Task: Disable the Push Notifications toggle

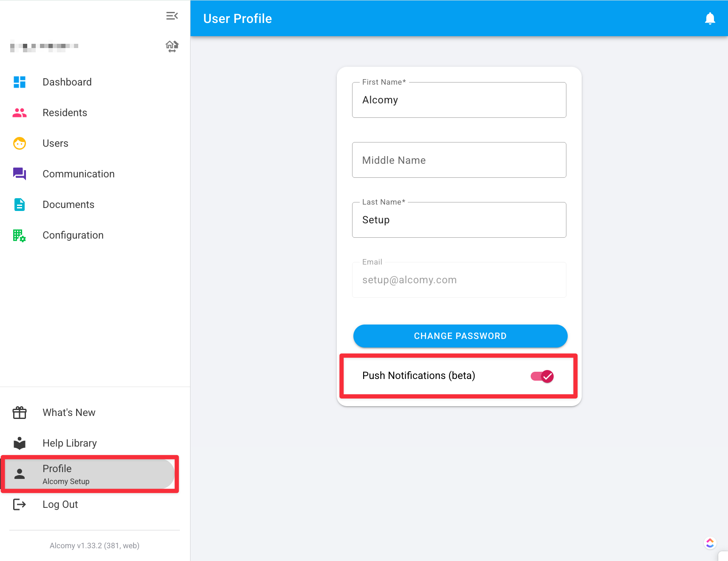Action: tap(542, 376)
